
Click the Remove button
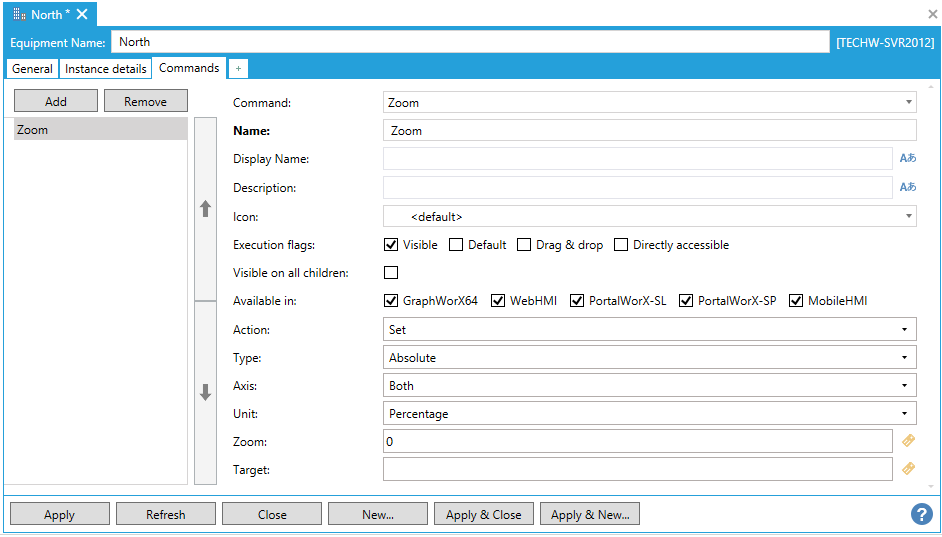click(145, 101)
